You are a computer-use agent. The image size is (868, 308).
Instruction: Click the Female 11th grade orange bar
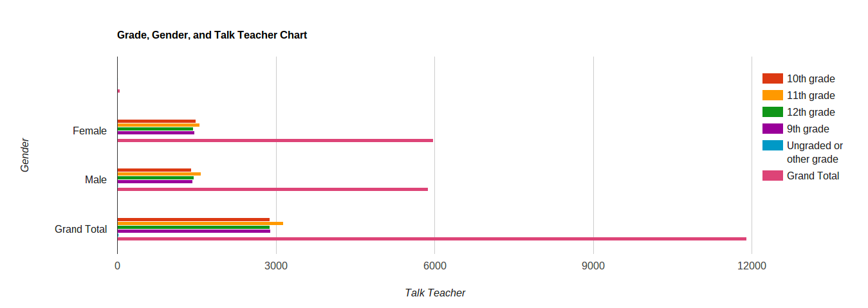[158, 125]
